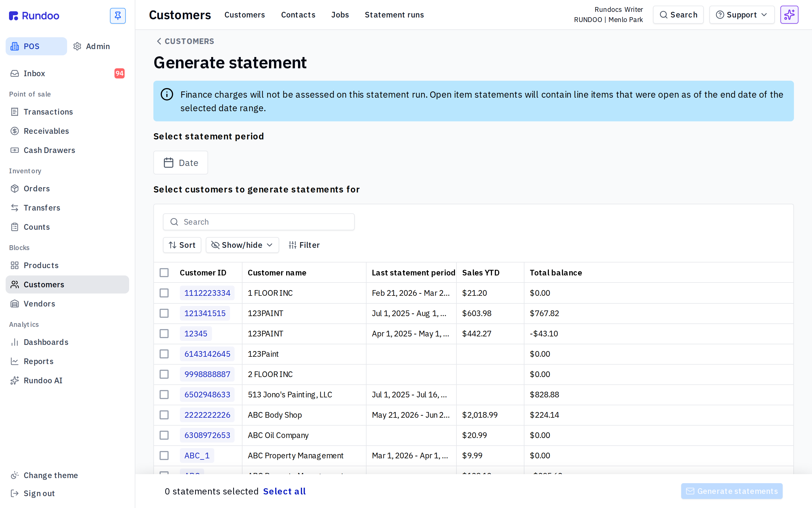The height and width of the screenshot is (508, 812).
Task: Open customer ID 1112223334 link
Action: tap(207, 293)
